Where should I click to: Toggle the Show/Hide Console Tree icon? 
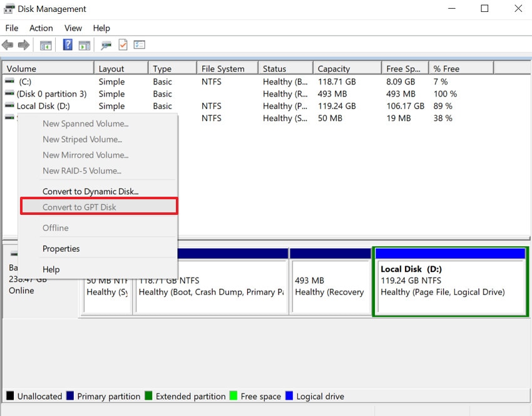(x=45, y=44)
